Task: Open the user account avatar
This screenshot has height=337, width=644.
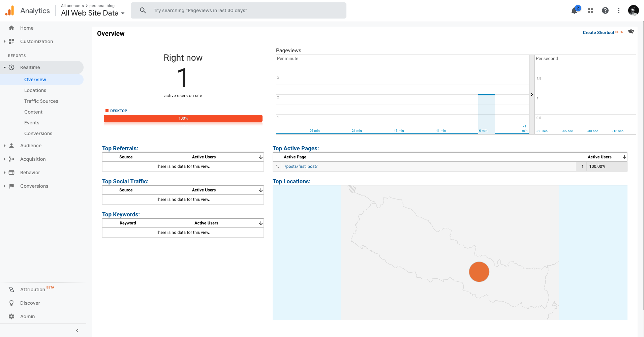Action: click(x=634, y=10)
